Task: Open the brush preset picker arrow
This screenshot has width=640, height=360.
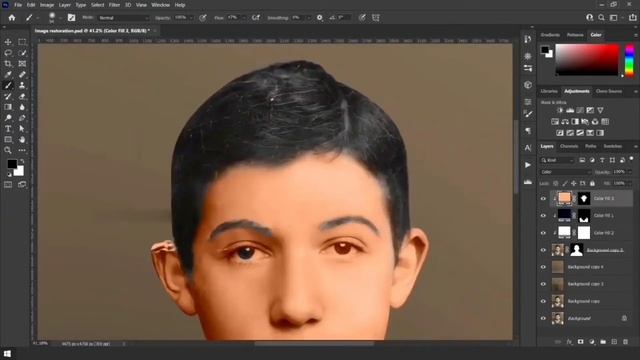Action: coord(60,18)
